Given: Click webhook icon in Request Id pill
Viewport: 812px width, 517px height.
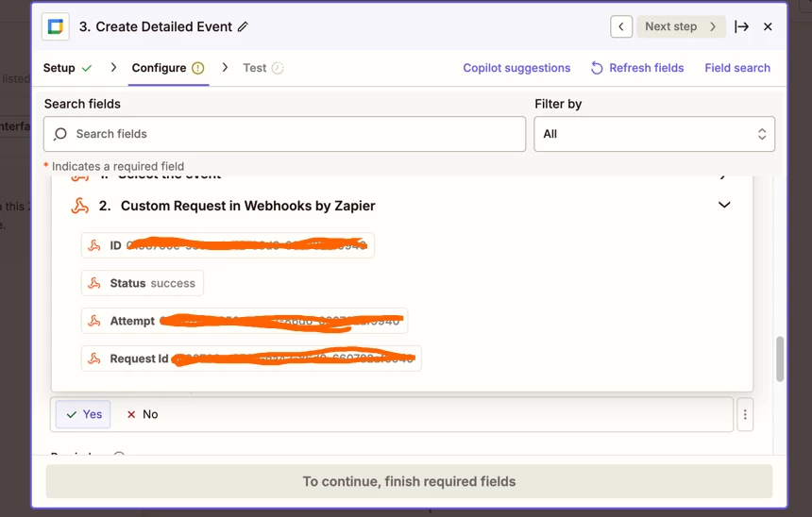Looking at the screenshot, I should (94, 359).
